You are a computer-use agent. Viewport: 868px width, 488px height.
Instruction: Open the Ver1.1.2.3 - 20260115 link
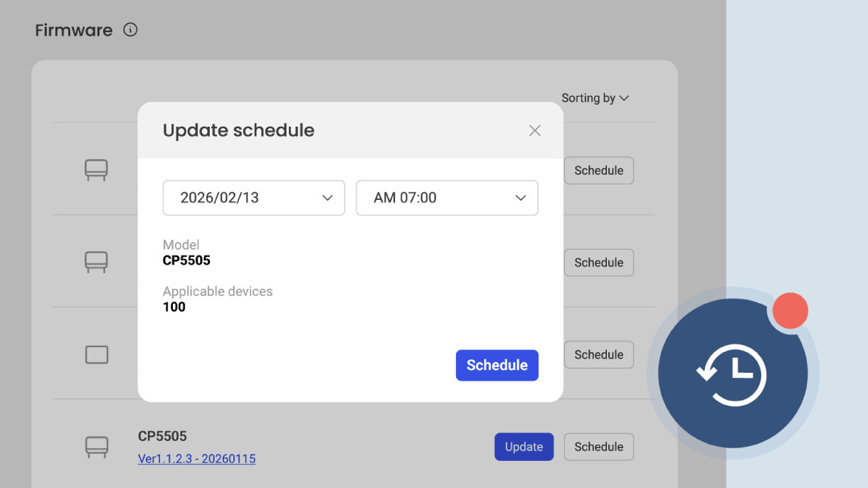[196, 459]
